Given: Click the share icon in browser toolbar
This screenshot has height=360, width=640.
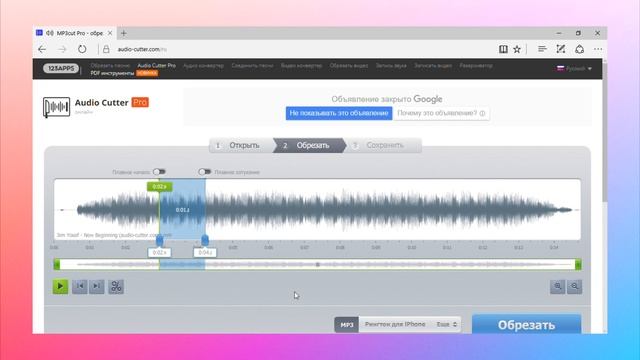Looking at the screenshot, I should tap(580, 49).
